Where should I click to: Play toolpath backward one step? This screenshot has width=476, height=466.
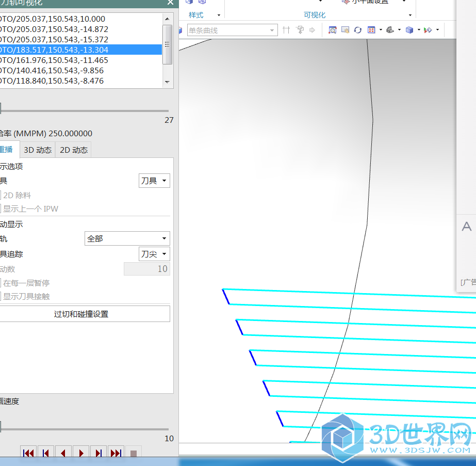coord(63,453)
